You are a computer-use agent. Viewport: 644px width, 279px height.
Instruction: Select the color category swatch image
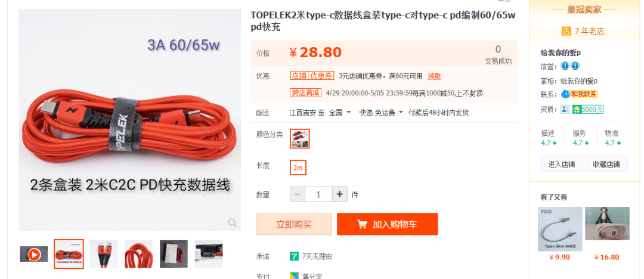(x=300, y=138)
